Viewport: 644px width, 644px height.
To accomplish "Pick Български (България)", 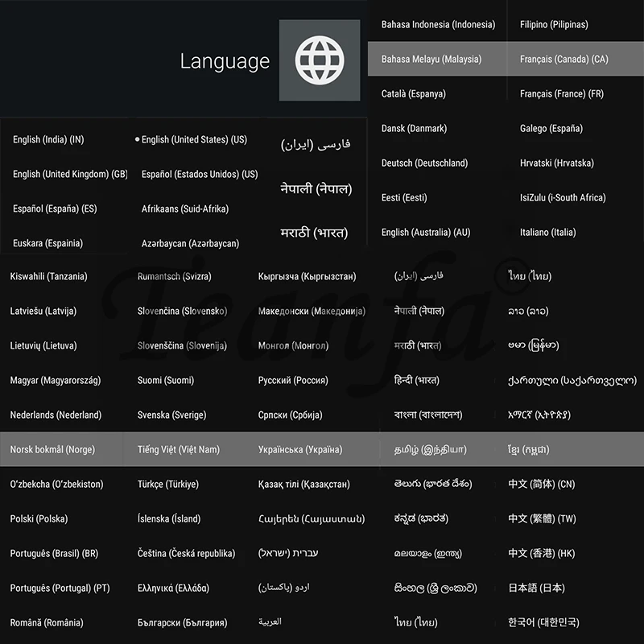I will (x=182, y=622).
